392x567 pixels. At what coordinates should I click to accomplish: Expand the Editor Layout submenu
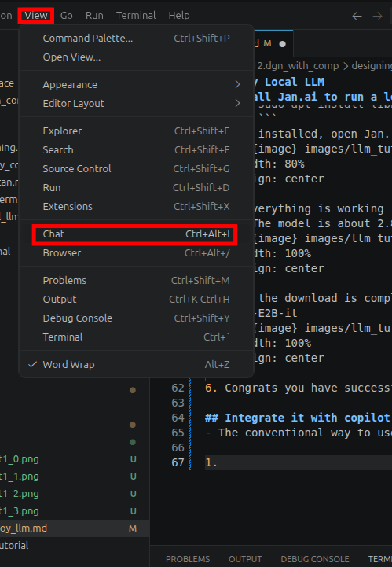tap(136, 104)
